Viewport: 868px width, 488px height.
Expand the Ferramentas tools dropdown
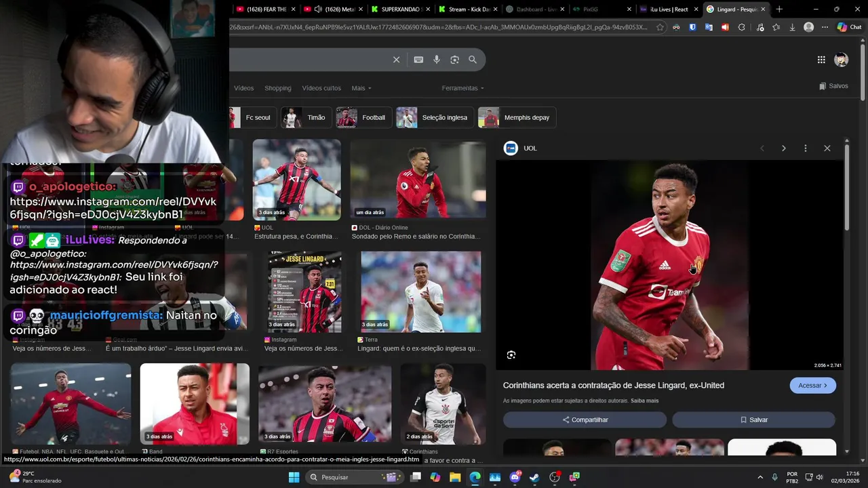[462, 88]
